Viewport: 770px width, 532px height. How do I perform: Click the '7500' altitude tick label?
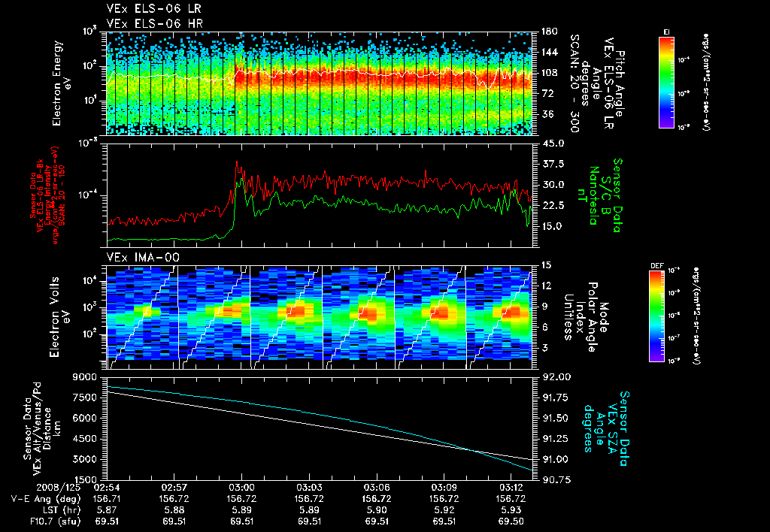coord(86,398)
